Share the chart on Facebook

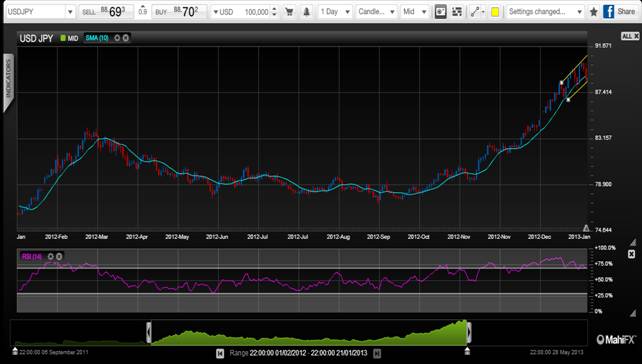pyautogui.click(x=619, y=11)
